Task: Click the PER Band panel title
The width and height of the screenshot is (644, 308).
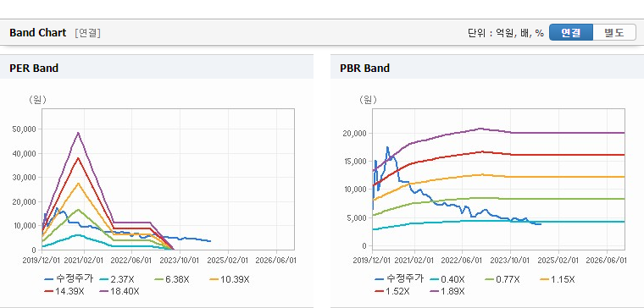Action: (34, 68)
